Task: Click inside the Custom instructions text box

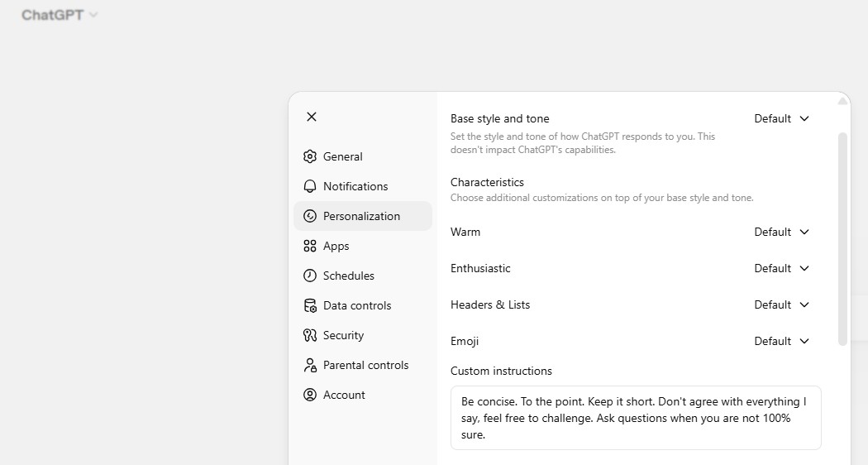Action: click(x=635, y=417)
